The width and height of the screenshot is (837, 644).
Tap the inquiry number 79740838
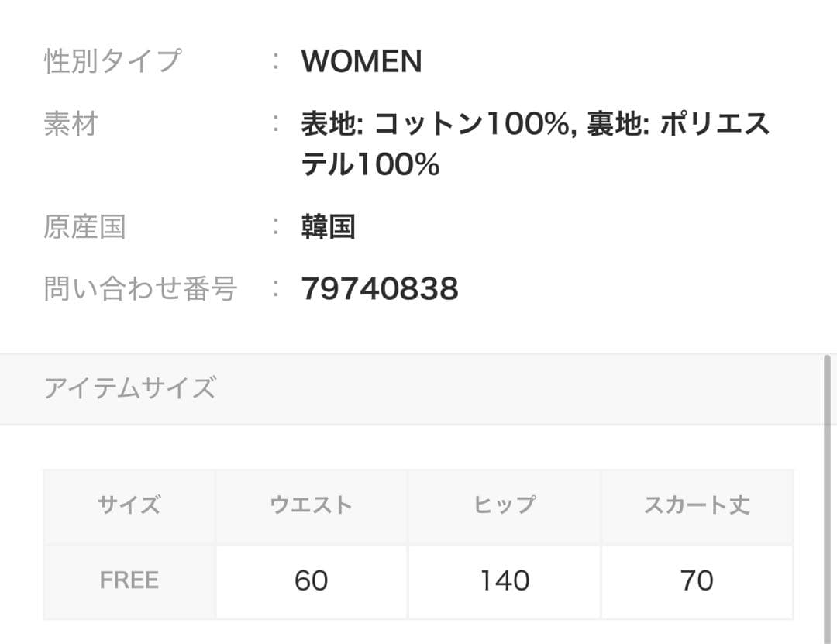pos(380,289)
